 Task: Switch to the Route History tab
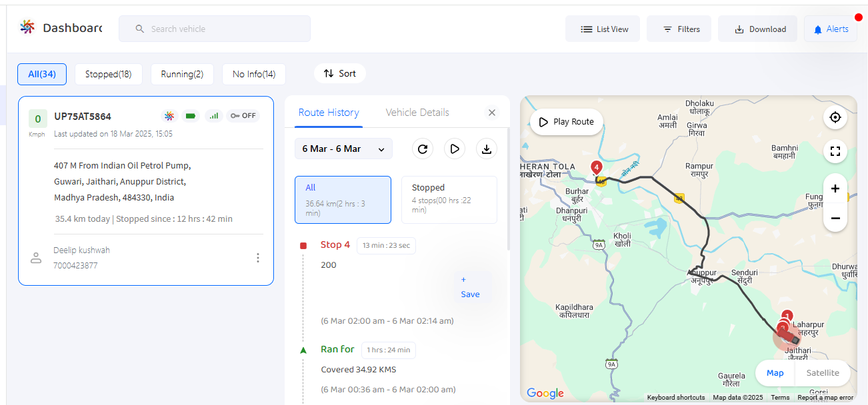coord(329,113)
